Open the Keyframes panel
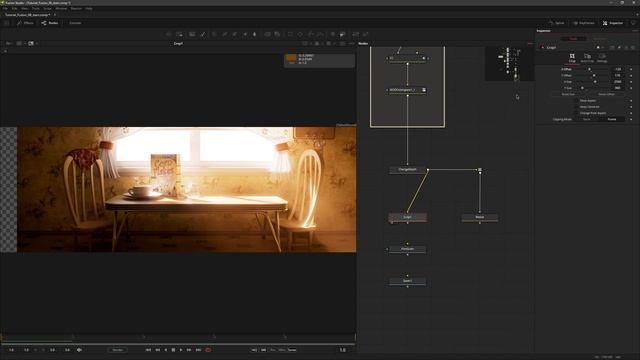The height and width of the screenshot is (360, 640). (x=584, y=23)
